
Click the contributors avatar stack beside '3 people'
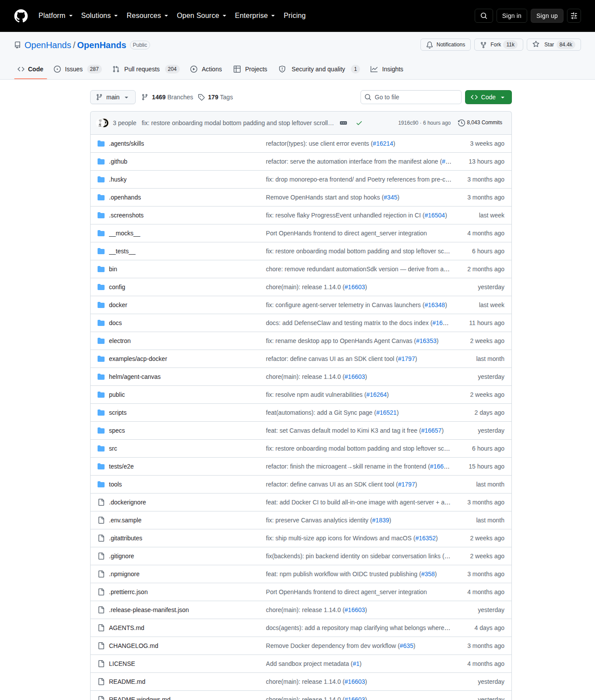(x=103, y=123)
